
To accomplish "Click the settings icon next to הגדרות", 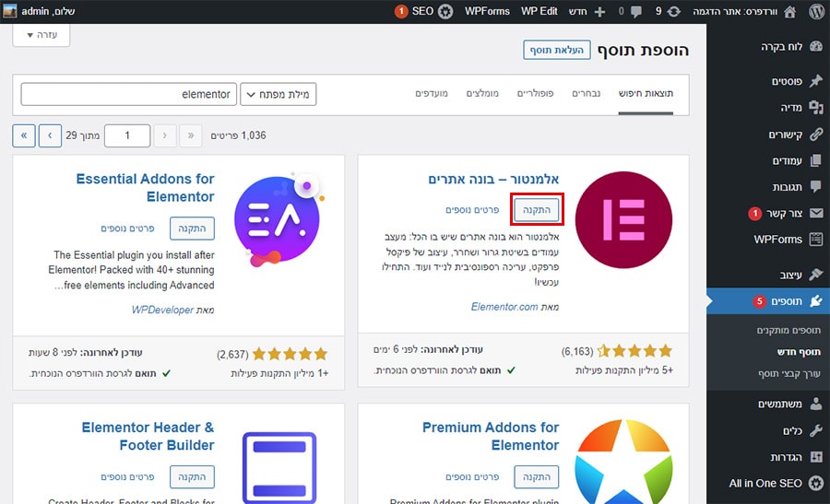I will pyautogui.click(x=816, y=456).
